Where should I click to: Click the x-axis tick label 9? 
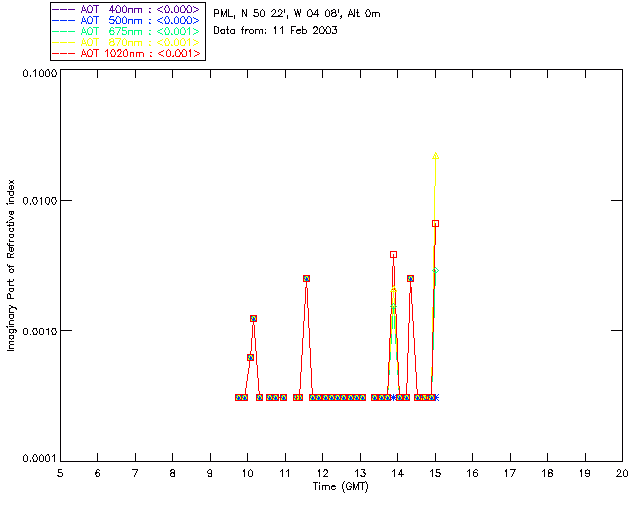click(x=210, y=473)
